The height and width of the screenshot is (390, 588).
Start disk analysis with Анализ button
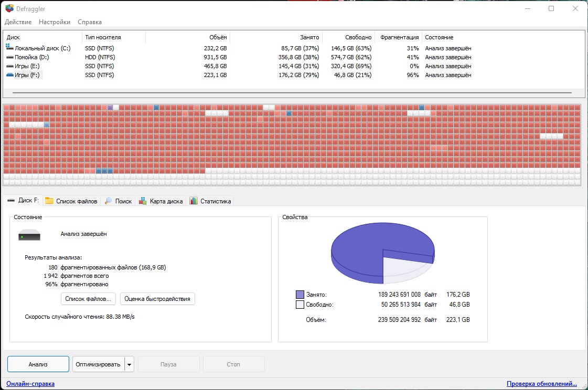[x=38, y=364]
